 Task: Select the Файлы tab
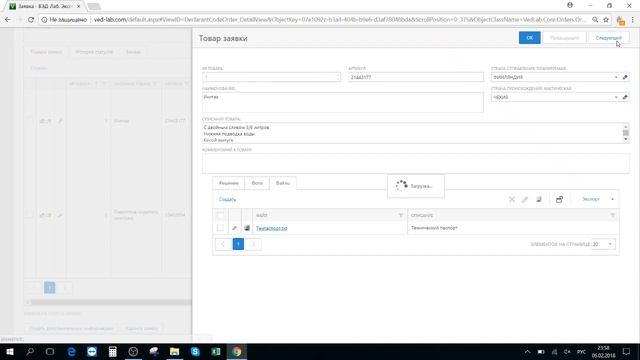[283, 183]
